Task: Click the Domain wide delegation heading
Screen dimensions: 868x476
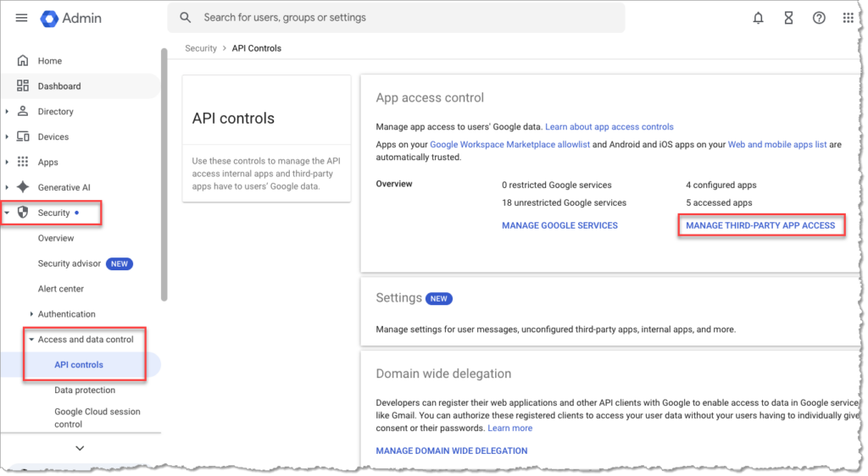Action: click(443, 374)
